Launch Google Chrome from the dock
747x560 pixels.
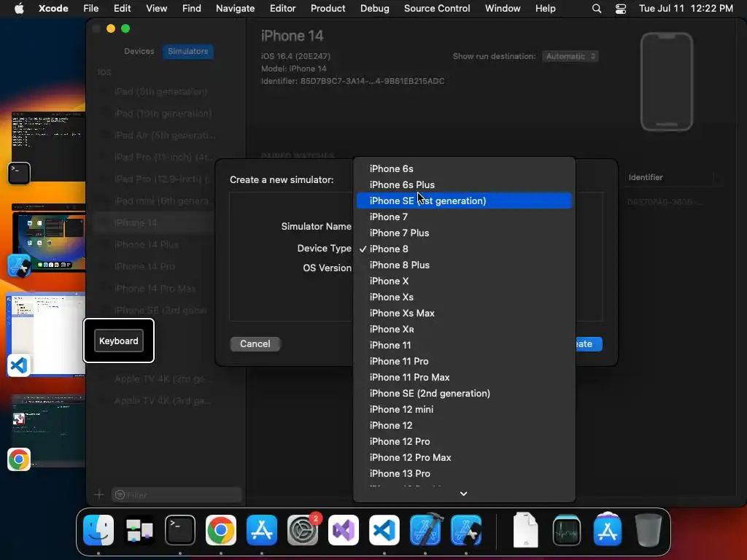click(x=221, y=530)
